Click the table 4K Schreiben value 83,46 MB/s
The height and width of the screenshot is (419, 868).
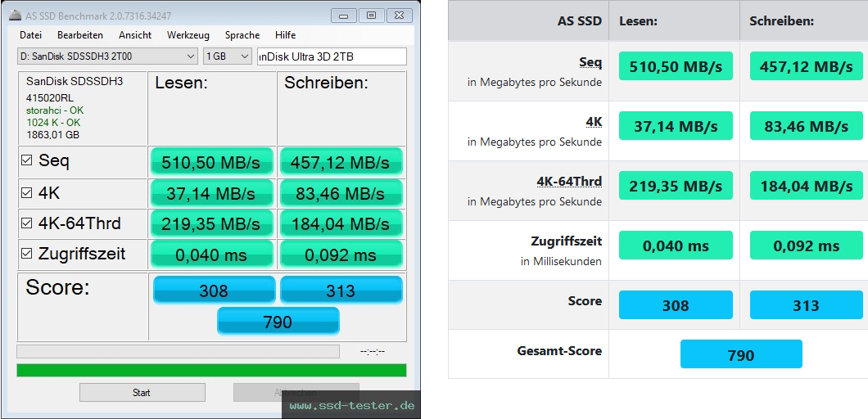point(807,126)
